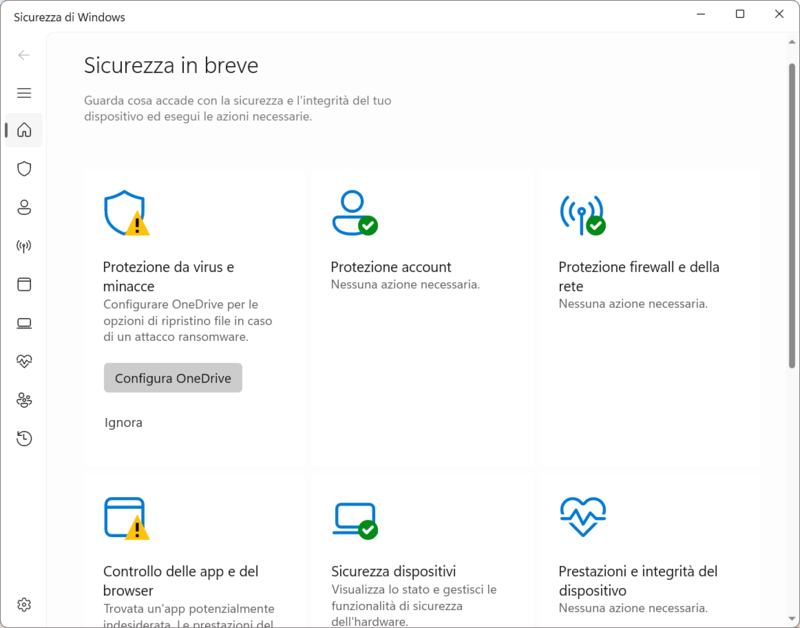Open virus protection shield sidebar icon
800x628 pixels.
pos(24,169)
